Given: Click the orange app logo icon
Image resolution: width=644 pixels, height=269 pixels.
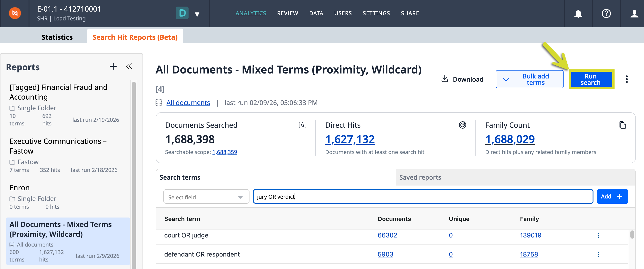Looking at the screenshot, I should click(15, 13).
